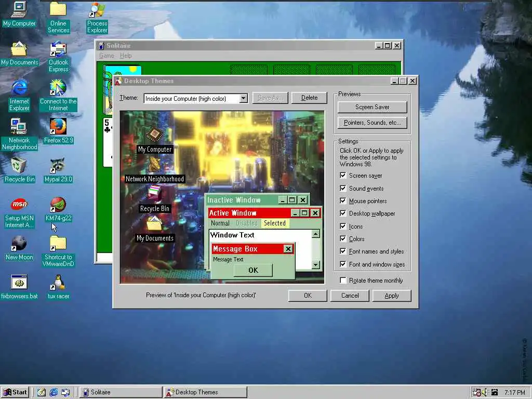Open volume speaker tray icon
Screen dimensions: 532x399
484,392
